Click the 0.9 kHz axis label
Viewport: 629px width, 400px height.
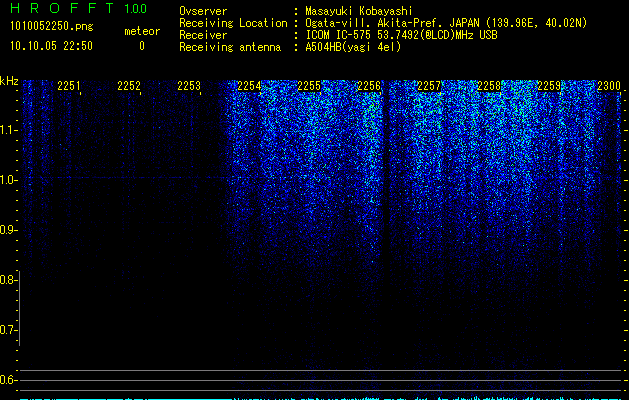(8, 230)
